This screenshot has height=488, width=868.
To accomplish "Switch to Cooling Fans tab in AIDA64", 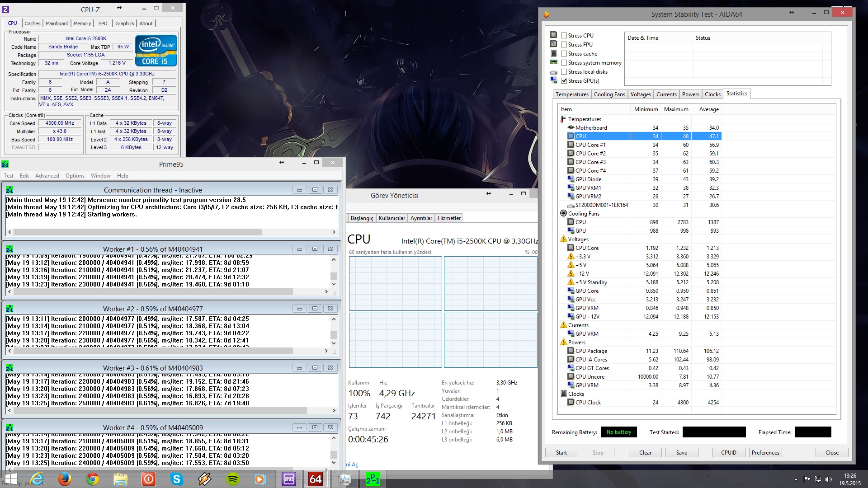I will pos(609,94).
